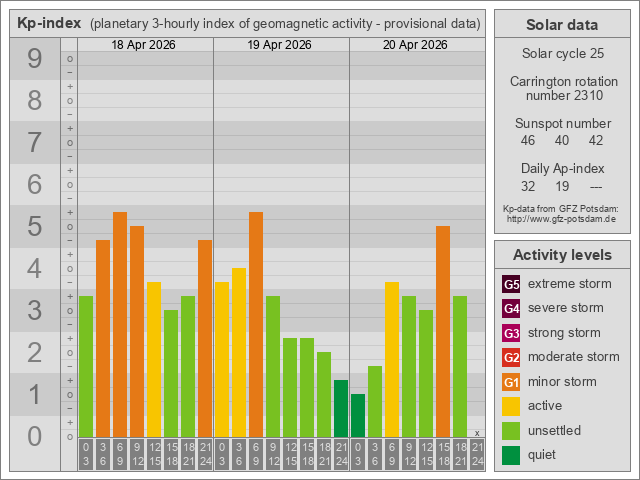Click the Solar data panel header

pyautogui.click(x=561, y=25)
